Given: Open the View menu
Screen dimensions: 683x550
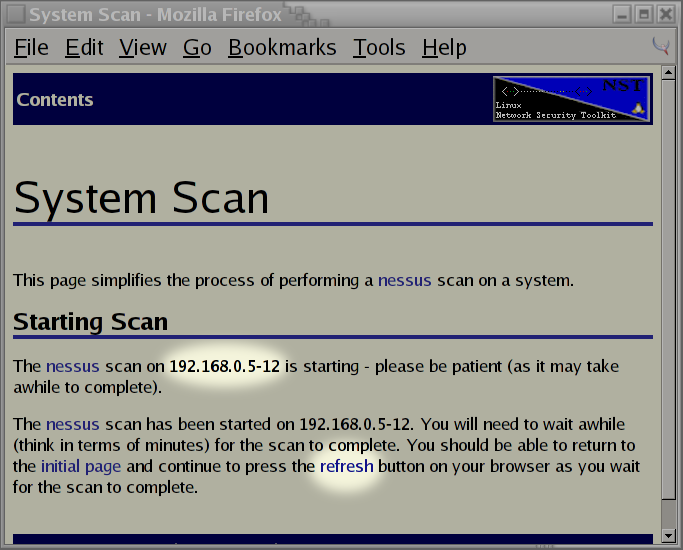Looking at the screenshot, I should pos(143,47).
